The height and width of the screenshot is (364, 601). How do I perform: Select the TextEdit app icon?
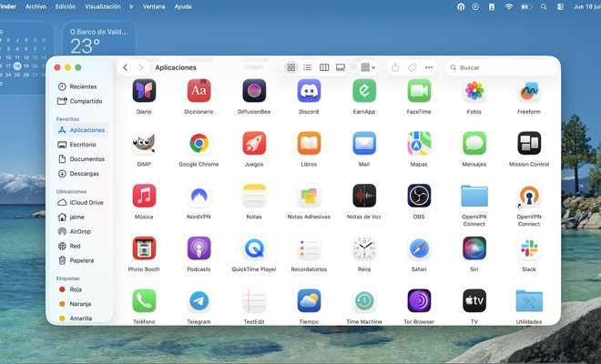pyautogui.click(x=254, y=301)
